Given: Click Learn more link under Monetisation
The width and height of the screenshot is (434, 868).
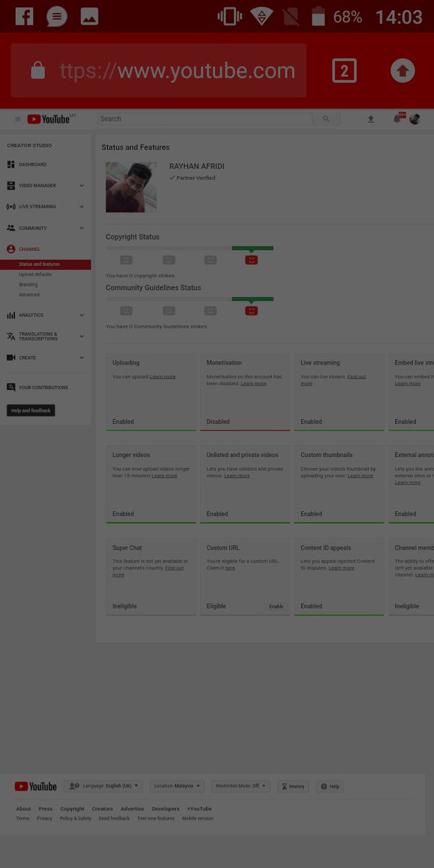Looking at the screenshot, I should pos(254,383).
